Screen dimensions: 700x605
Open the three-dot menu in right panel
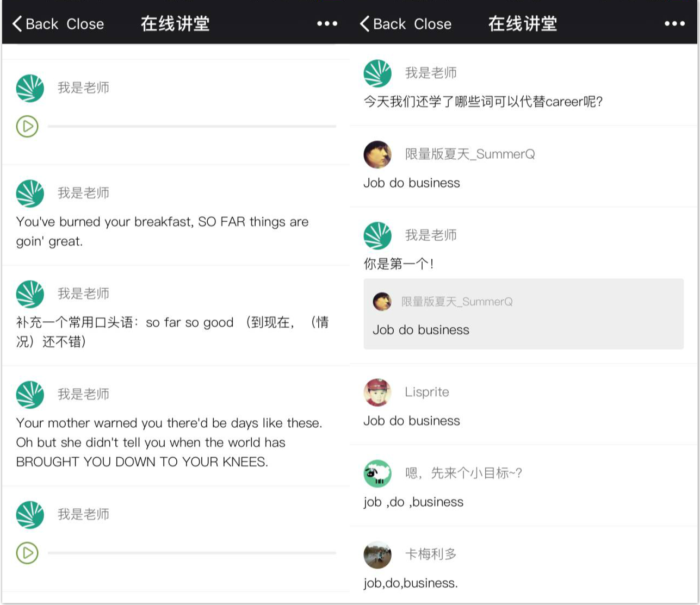pyautogui.click(x=674, y=24)
